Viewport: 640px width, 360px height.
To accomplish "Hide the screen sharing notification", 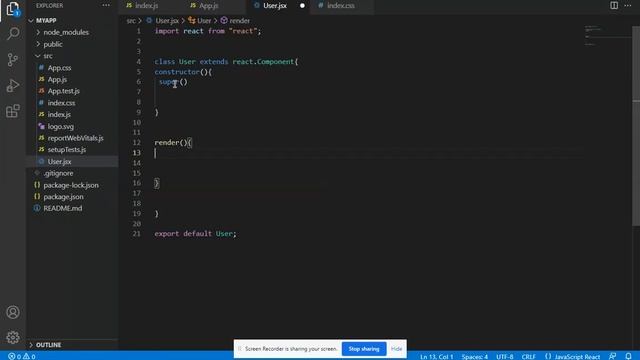I will 396,349.
